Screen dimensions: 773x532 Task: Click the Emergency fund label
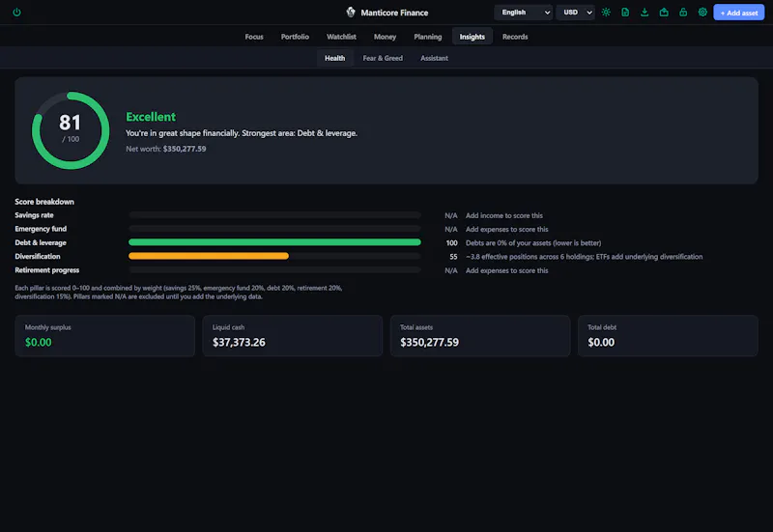(41, 229)
